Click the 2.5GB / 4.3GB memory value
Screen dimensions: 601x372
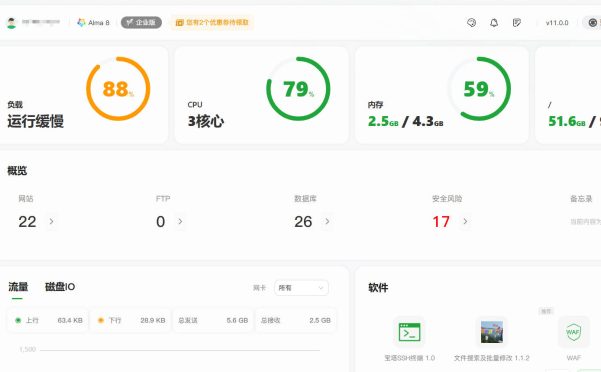click(406, 121)
